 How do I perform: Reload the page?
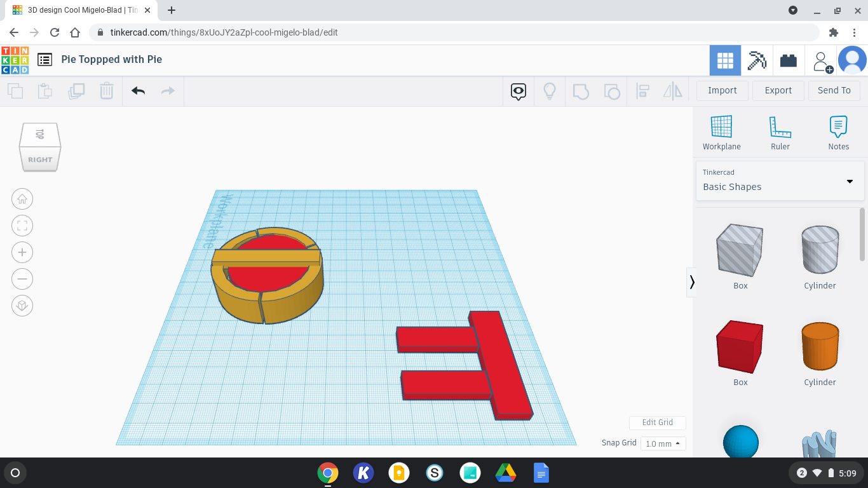pyautogui.click(x=55, y=32)
